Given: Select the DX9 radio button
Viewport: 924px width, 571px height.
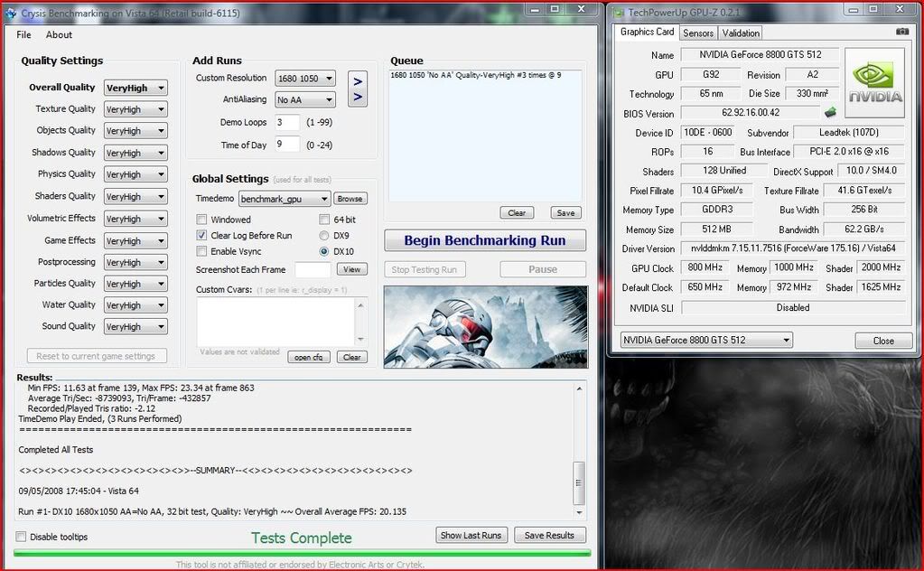Looking at the screenshot, I should pyautogui.click(x=324, y=236).
